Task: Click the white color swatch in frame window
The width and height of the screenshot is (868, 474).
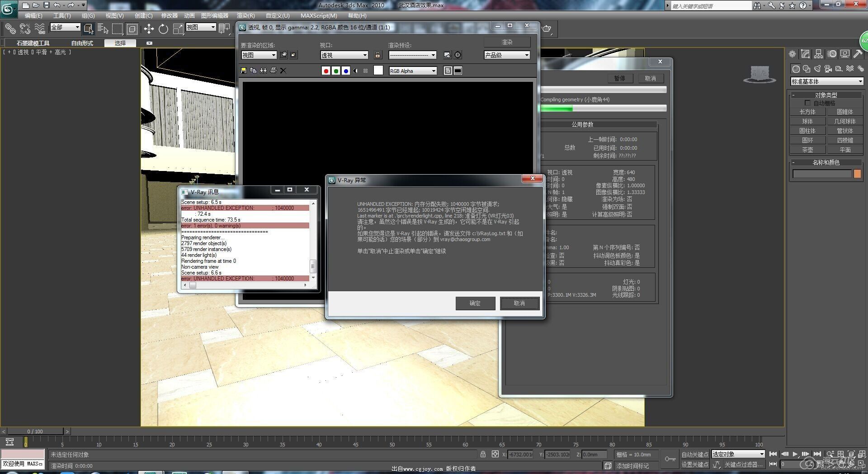Action: pyautogui.click(x=378, y=70)
